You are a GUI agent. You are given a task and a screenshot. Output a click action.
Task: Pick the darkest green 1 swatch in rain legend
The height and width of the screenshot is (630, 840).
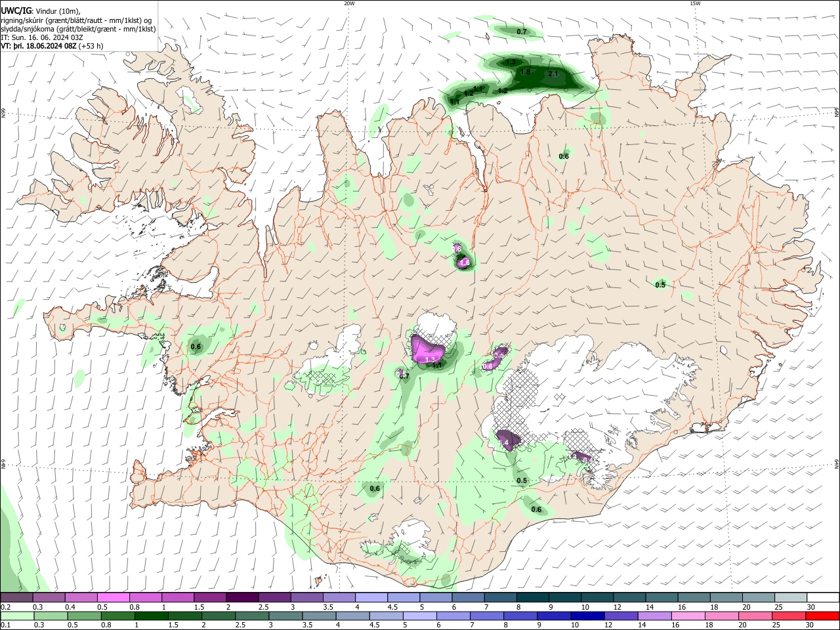(x=151, y=616)
